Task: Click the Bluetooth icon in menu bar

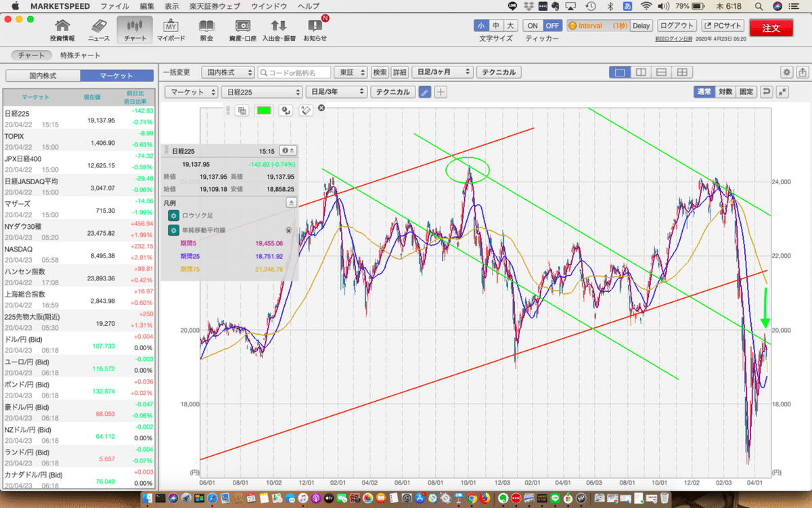Action: tap(609, 5)
